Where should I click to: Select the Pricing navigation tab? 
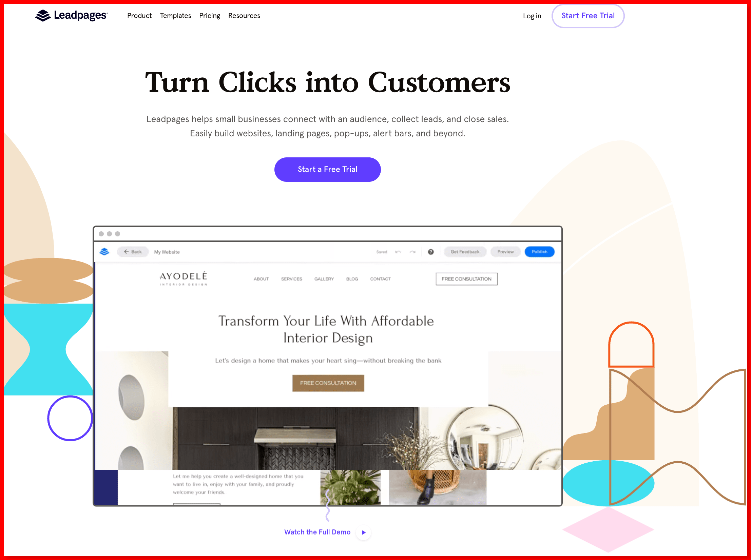(x=209, y=16)
